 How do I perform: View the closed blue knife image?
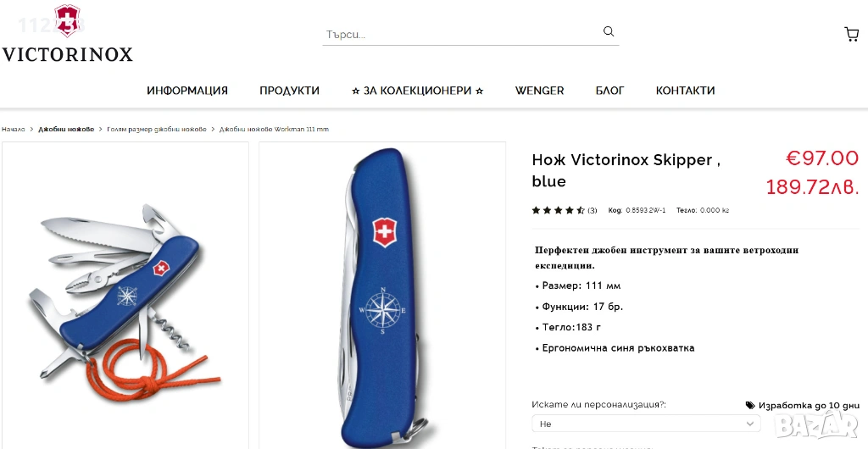(x=382, y=296)
